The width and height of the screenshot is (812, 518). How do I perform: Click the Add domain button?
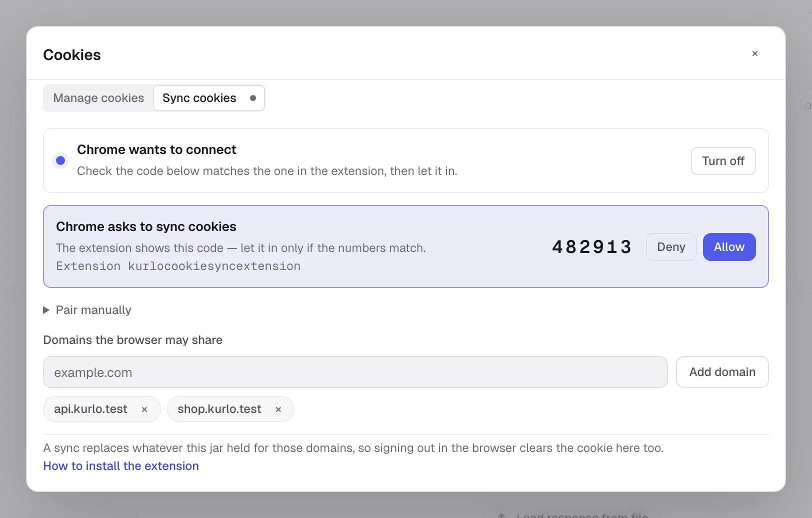coord(722,372)
